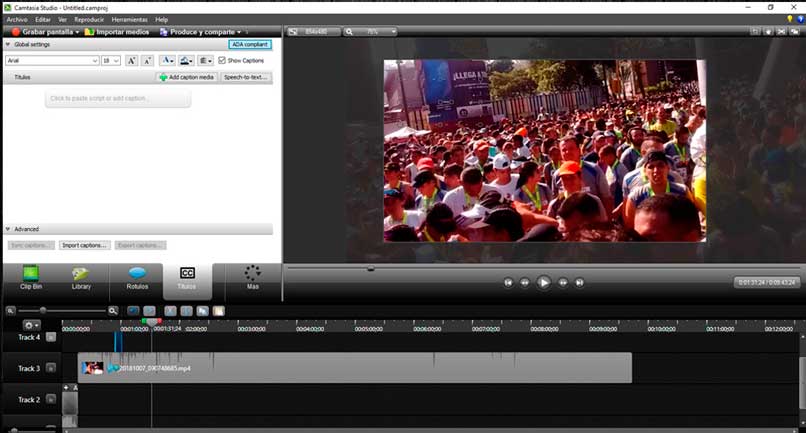Jump to previous clip in preview
The image size is (806, 433).
[x=508, y=282]
